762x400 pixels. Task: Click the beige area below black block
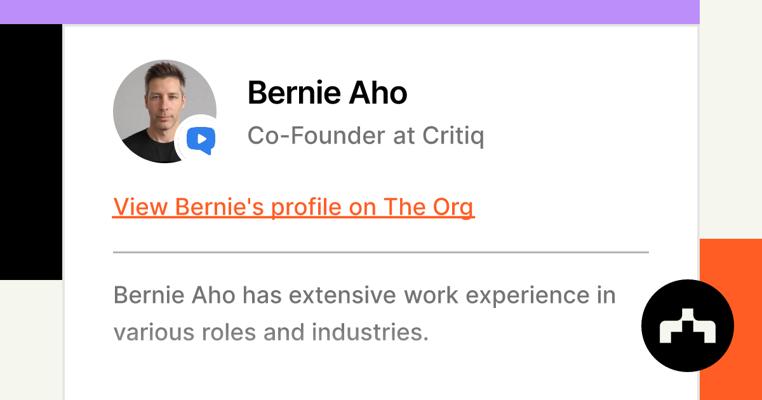(30, 340)
